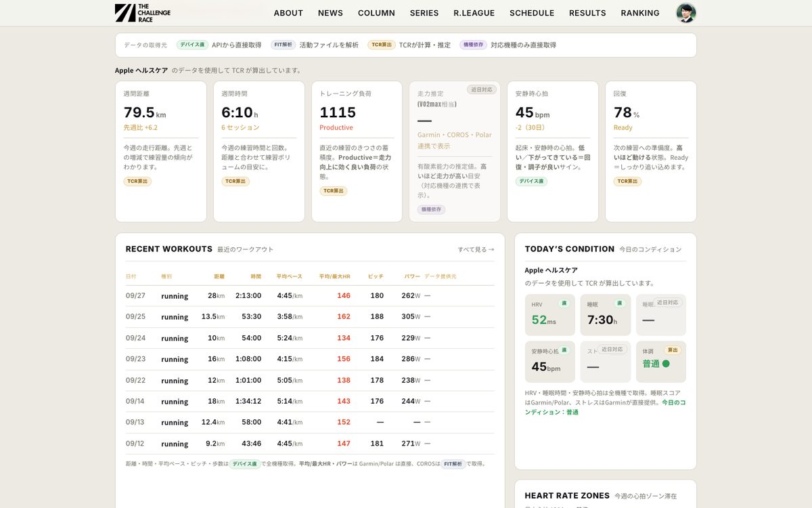Click the green 体調 status dot
The width and height of the screenshot is (812, 508).
666,364
